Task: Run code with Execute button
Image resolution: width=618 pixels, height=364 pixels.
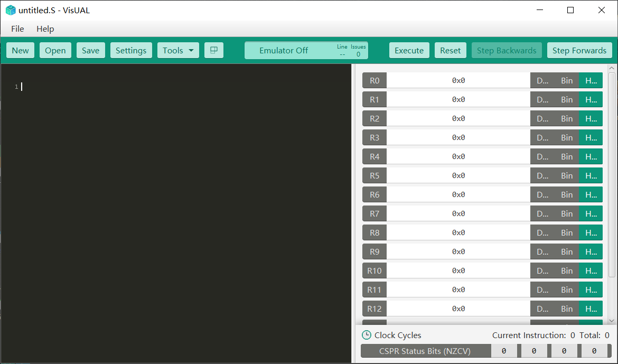Action: coord(409,51)
